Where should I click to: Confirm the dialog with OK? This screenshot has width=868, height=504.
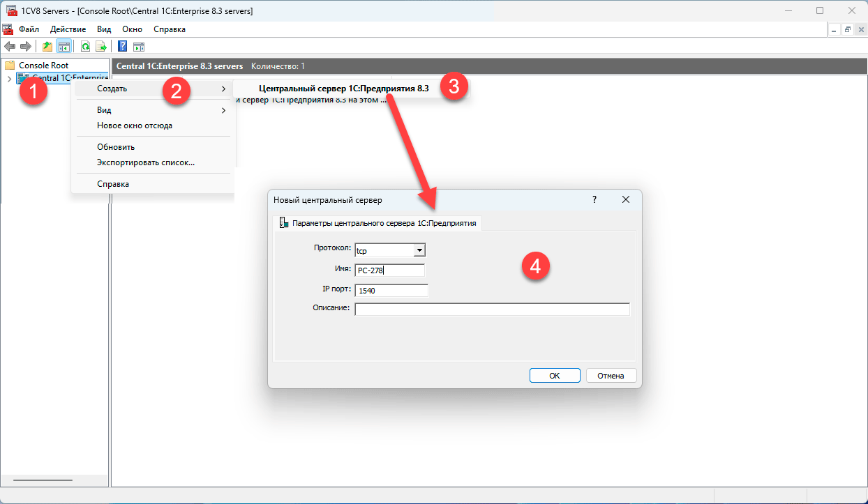[555, 376]
